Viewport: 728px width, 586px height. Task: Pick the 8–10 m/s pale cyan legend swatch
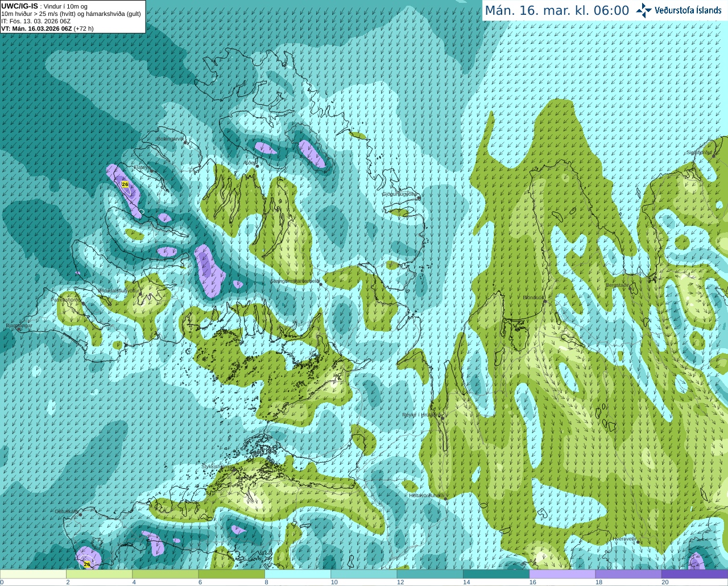pyautogui.click(x=297, y=574)
